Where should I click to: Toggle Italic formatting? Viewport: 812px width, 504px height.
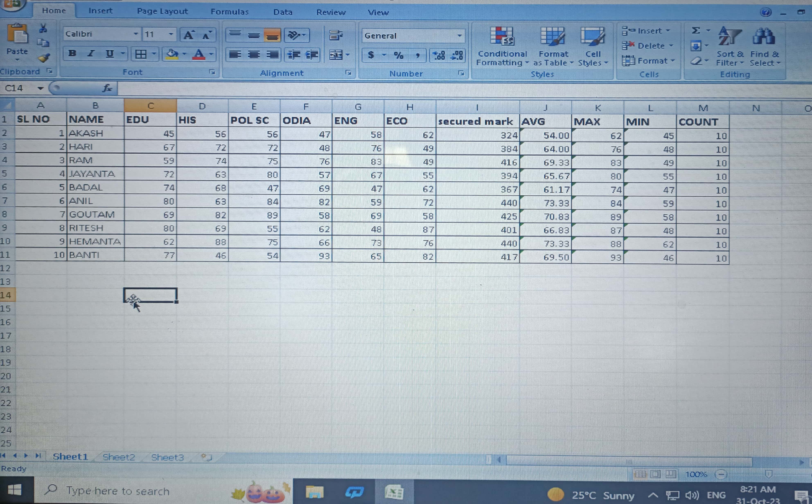90,54
